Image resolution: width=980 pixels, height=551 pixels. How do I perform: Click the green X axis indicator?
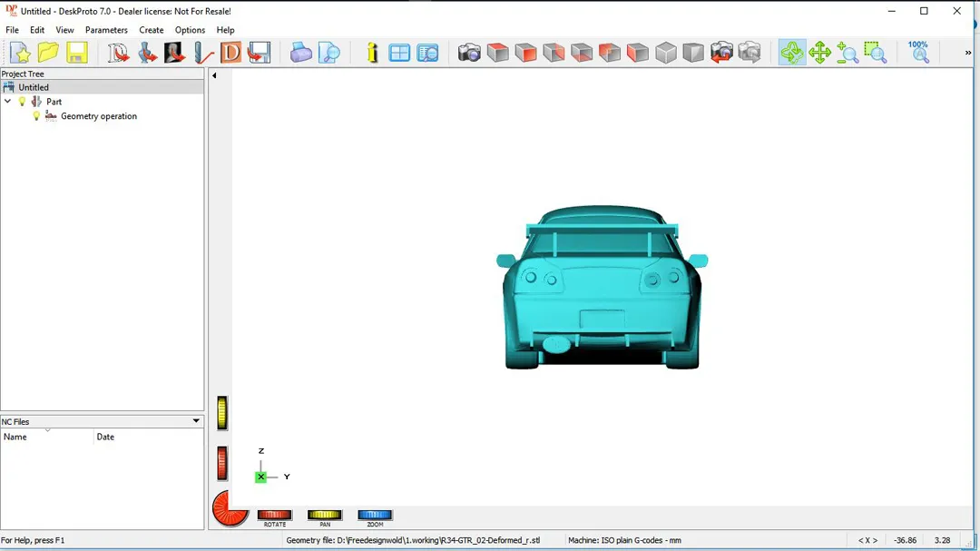[260, 477]
